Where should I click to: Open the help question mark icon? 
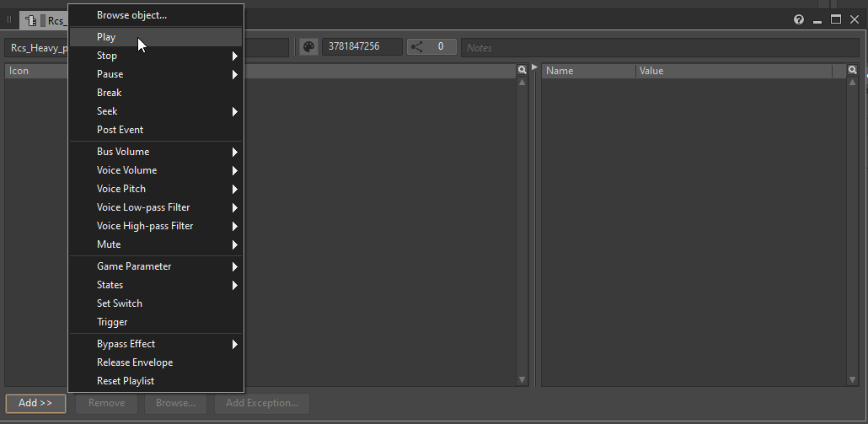[799, 19]
